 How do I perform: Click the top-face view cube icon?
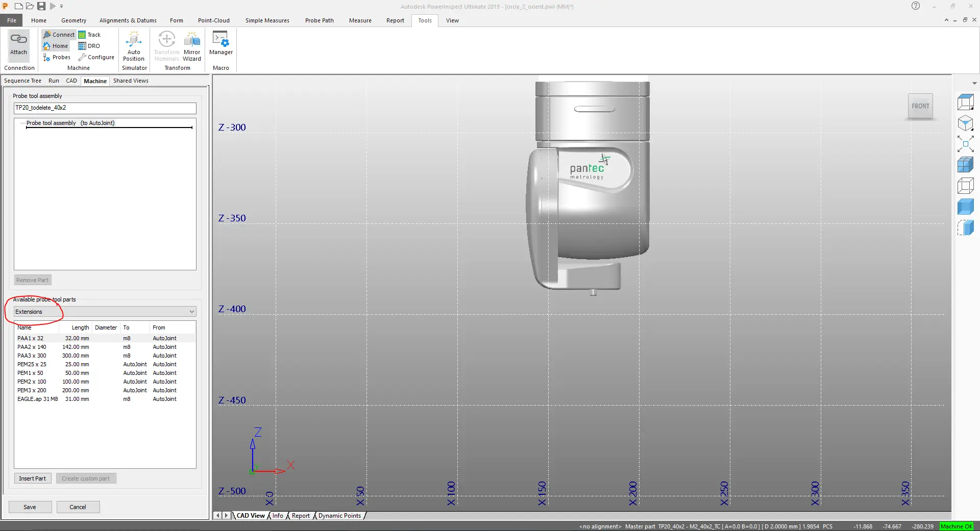pos(965,103)
